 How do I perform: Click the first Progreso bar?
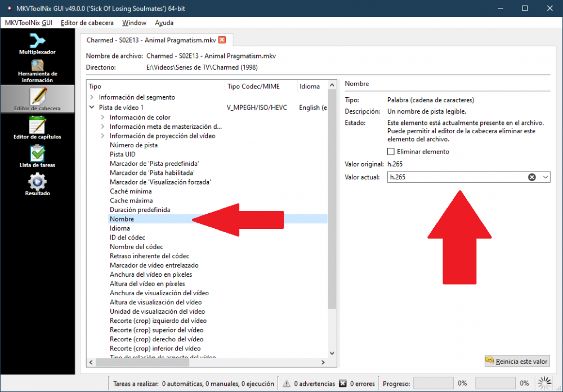[x=433, y=384]
